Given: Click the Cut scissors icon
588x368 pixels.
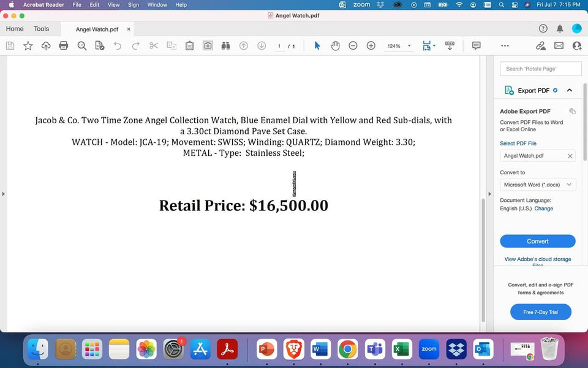Looking at the screenshot, I should click(x=153, y=46).
